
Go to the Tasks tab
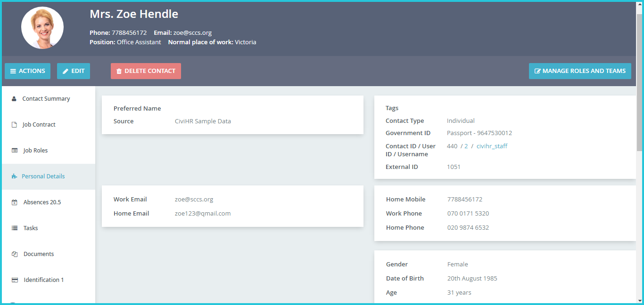[49, 228]
